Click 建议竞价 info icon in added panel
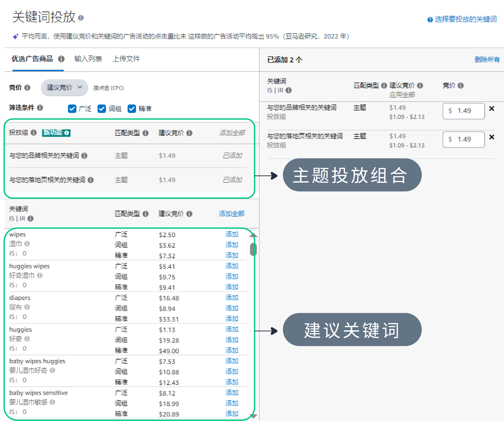 420,85
